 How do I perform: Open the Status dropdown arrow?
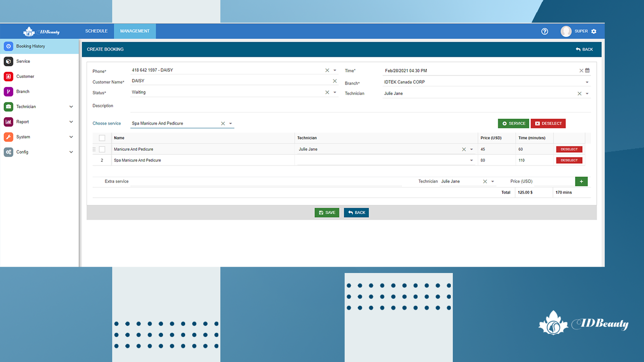pyautogui.click(x=335, y=93)
